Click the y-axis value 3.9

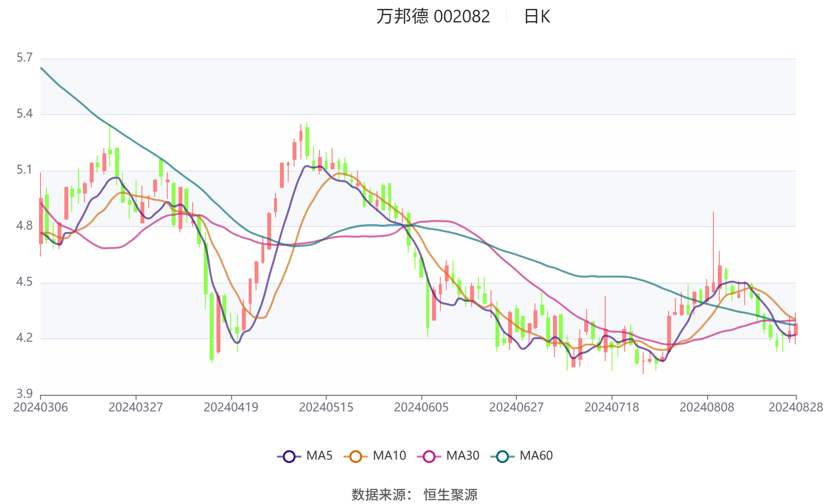(24, 393)
